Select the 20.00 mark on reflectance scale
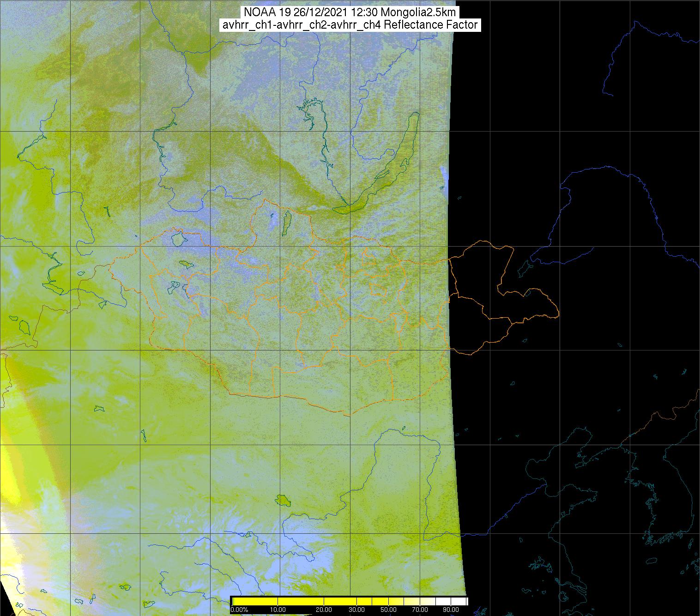The image size is (700, 616). 324,610
